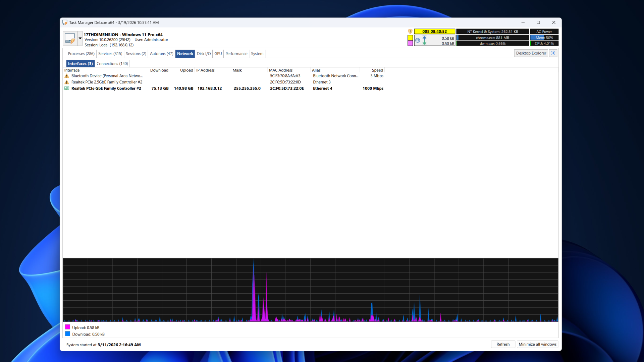Click the 255.255.255.0 mask cell
The width and height of the screenshot is (644, 362).
coord(247,88)
